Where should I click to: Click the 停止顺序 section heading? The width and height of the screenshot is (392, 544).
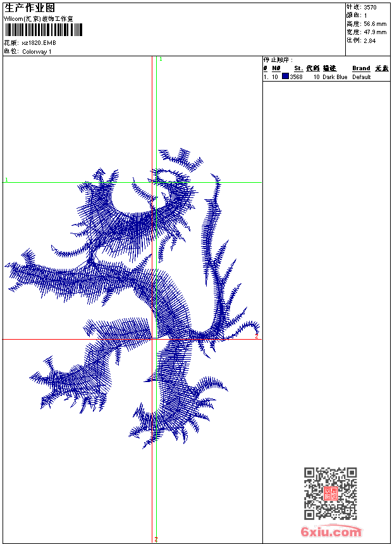click(x=278, y=59)
